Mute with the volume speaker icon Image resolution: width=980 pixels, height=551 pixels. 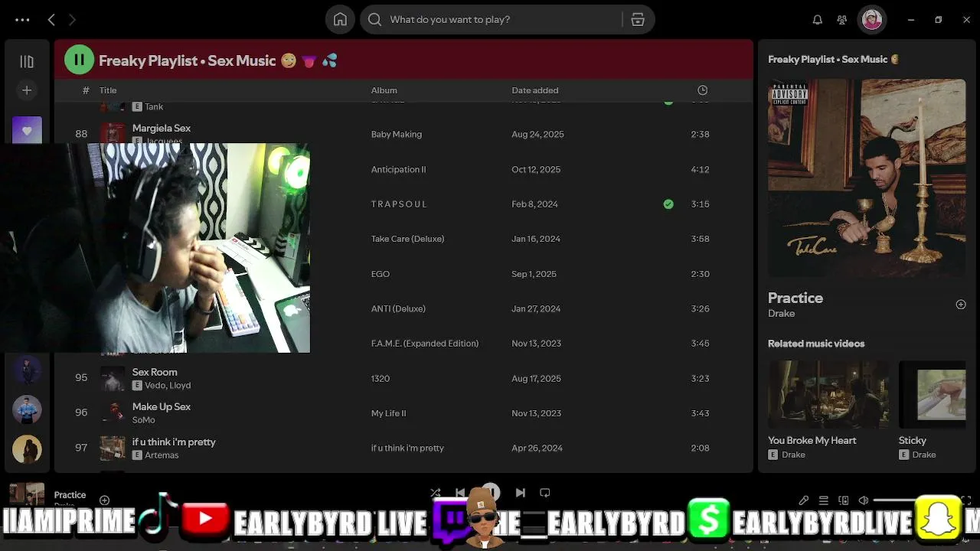coord(864,500)
